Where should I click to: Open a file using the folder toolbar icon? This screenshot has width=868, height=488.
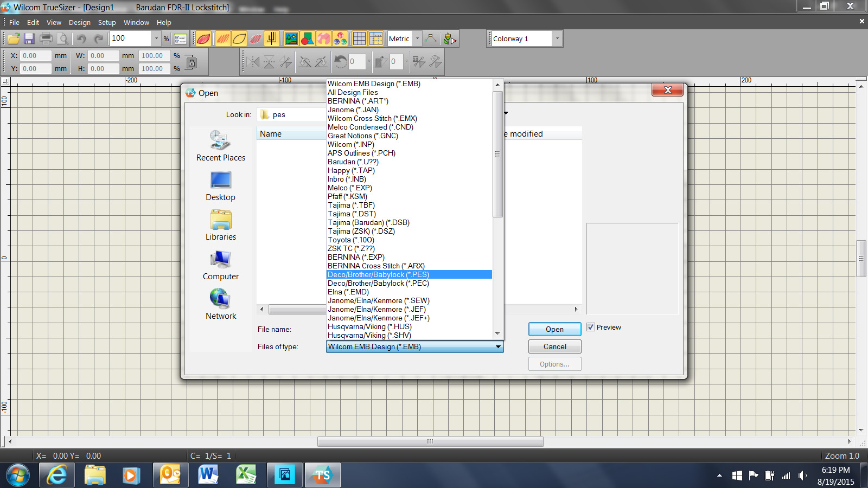(13, 38)
